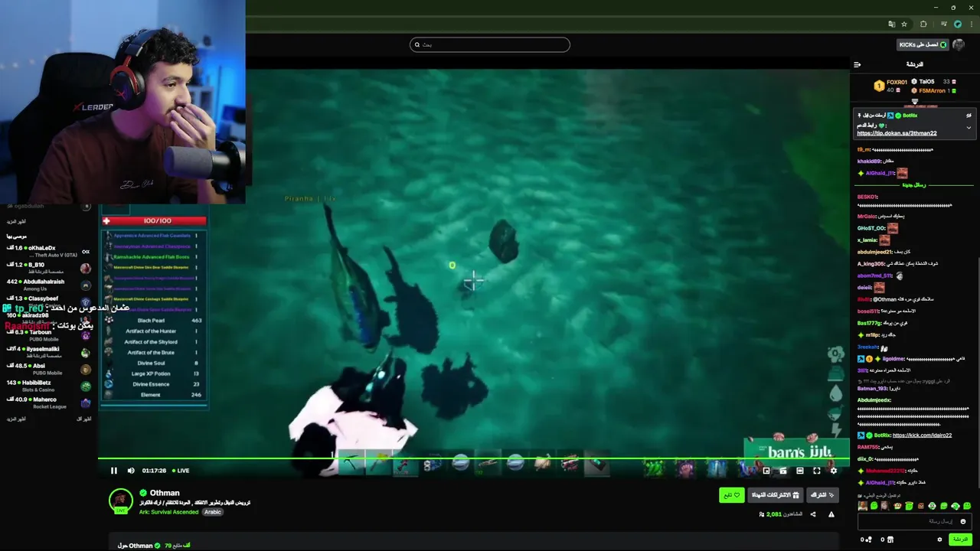Collapse the list with the show less link
The width and height of the screenshot is (980, 551).
[83, 419]
